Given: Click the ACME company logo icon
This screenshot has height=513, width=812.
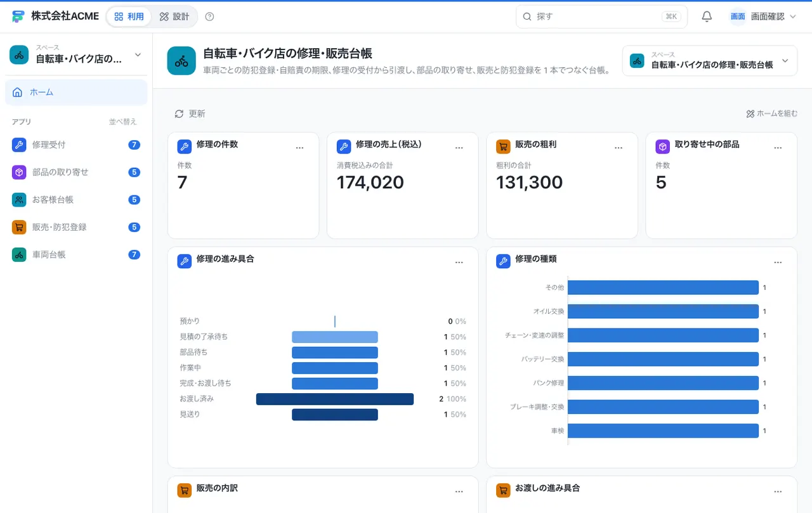Looking at the screenshot, I should 18,16.
